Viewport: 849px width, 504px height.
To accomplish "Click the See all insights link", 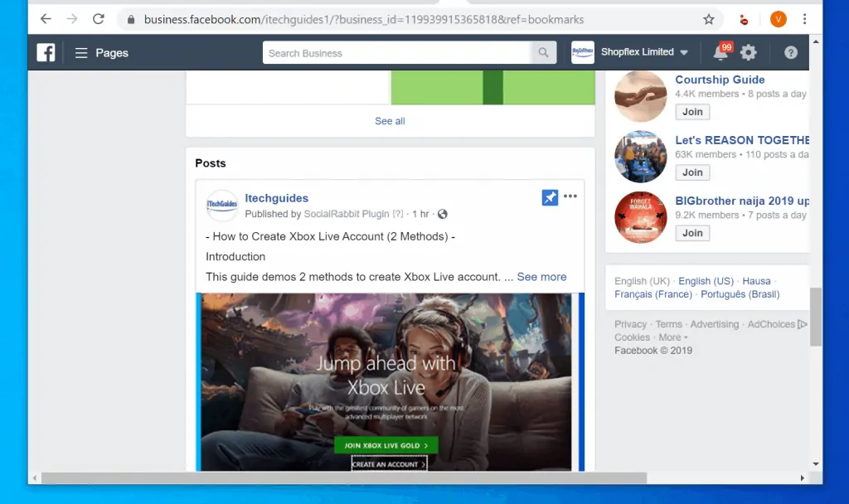I will pyautogui.click(x=390, y=121).
